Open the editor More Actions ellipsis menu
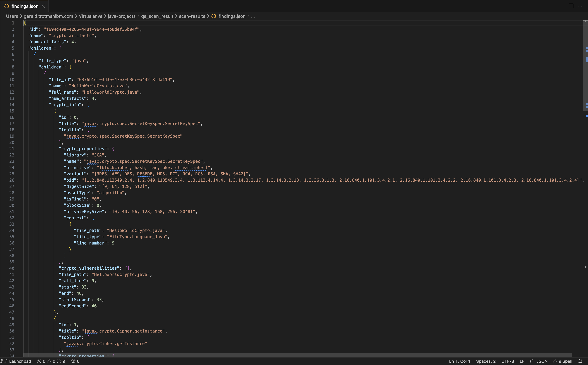This screenshot has width=588, height=365. pyautogui.click(x=580, y=6)
